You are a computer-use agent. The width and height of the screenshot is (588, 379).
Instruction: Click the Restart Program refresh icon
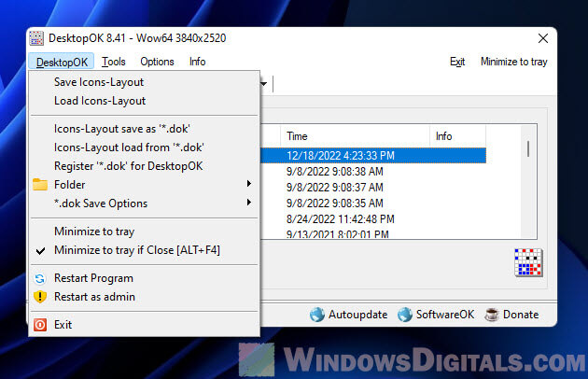pyautogui.click(x=40, y=278)
